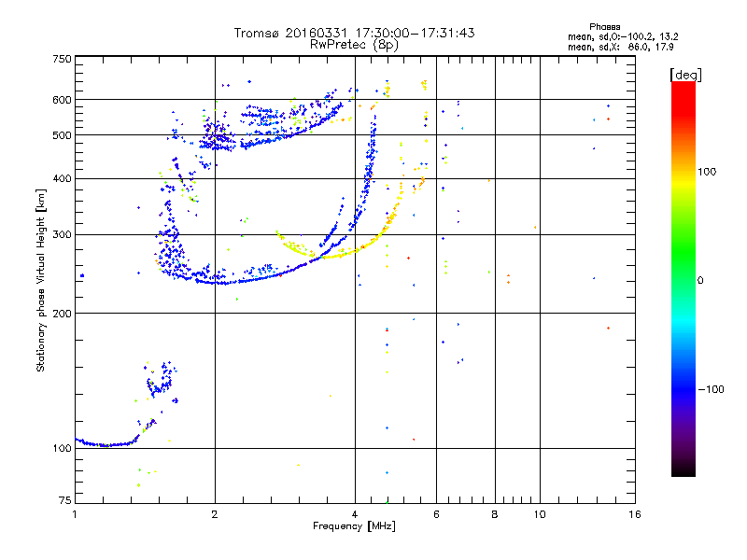Image resolution: width=747 pixels, height=560 pixels.
Task: Click the blue region near colorbar label -100
Action: pyautogui.click(x=684, y=389)
